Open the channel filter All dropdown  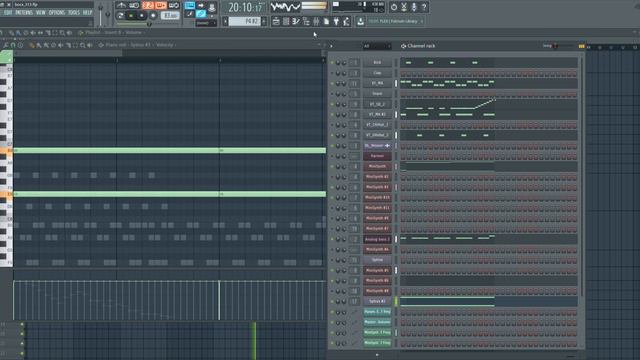(x=377, y=46)
